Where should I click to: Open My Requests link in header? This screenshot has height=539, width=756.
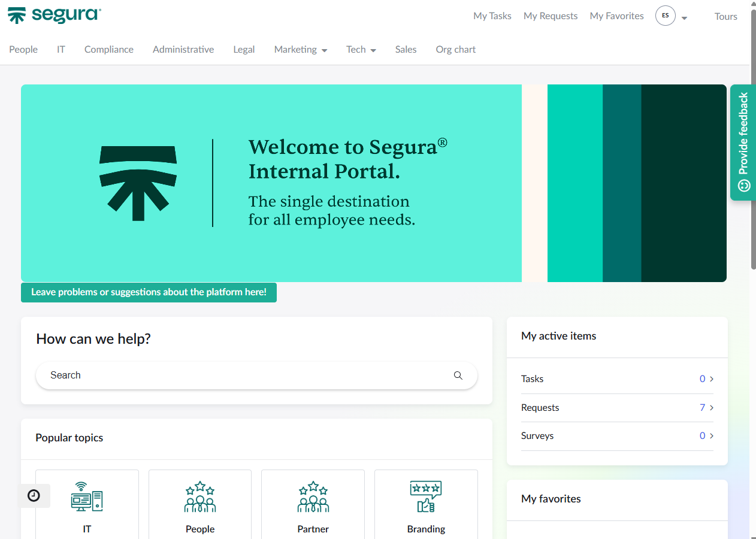tap(551, 16)
